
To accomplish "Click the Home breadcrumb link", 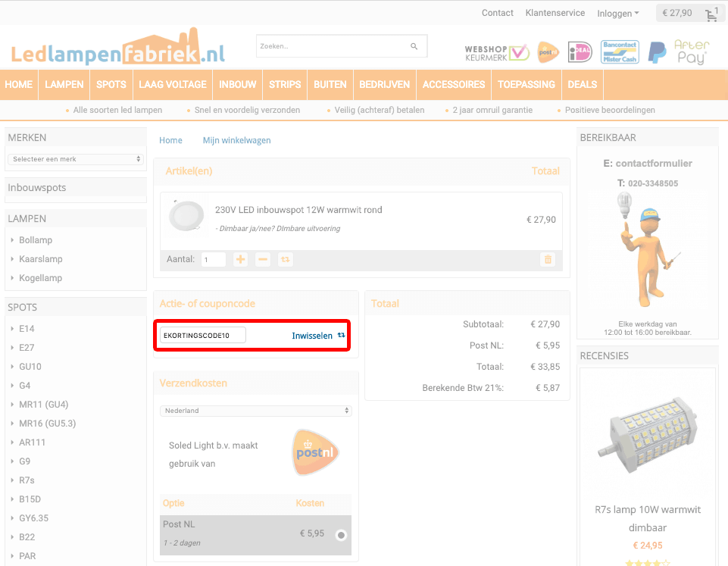I will click(171, 140).
